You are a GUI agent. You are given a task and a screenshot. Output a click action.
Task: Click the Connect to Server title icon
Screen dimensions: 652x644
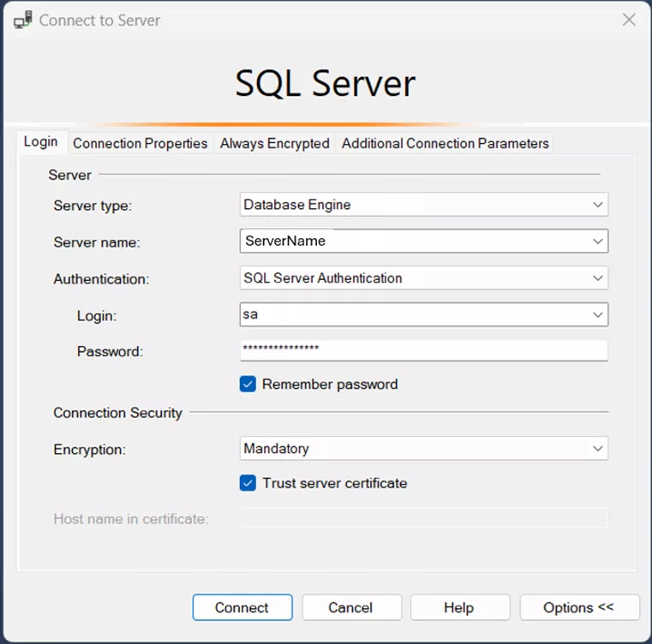(x=22, y=20)
